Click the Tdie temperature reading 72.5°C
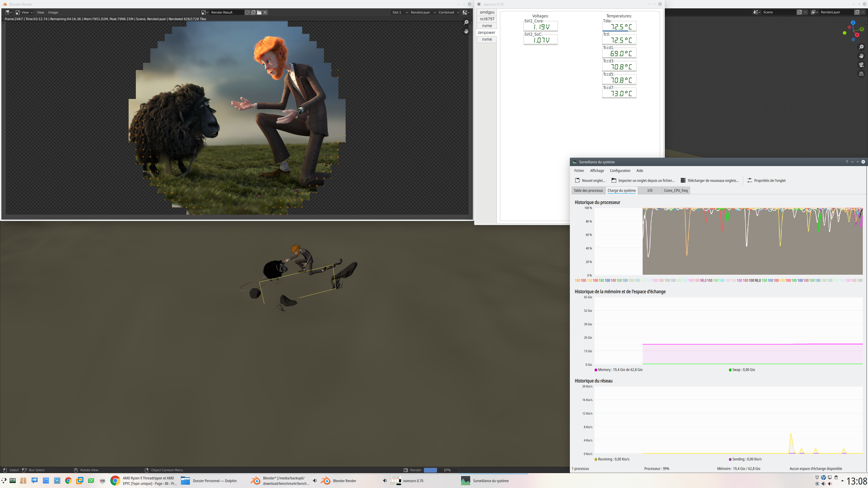The height and width of the screenshot is (488, 868). [619, 27]
